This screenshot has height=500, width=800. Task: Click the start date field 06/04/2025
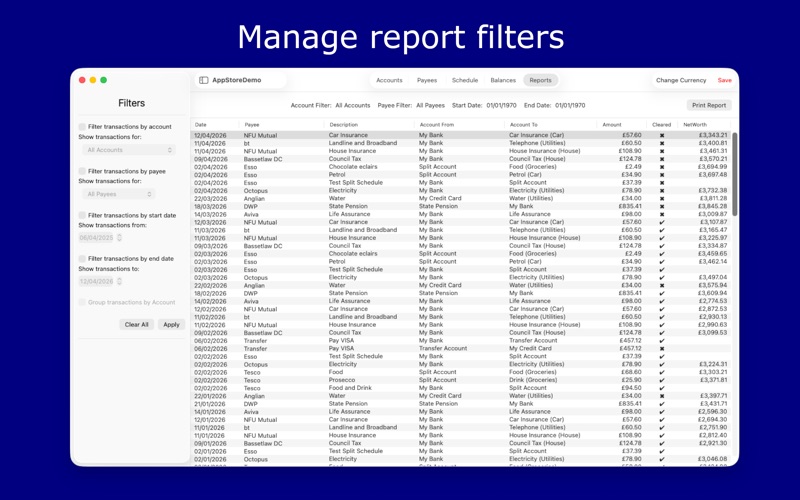tap(96, 238)
